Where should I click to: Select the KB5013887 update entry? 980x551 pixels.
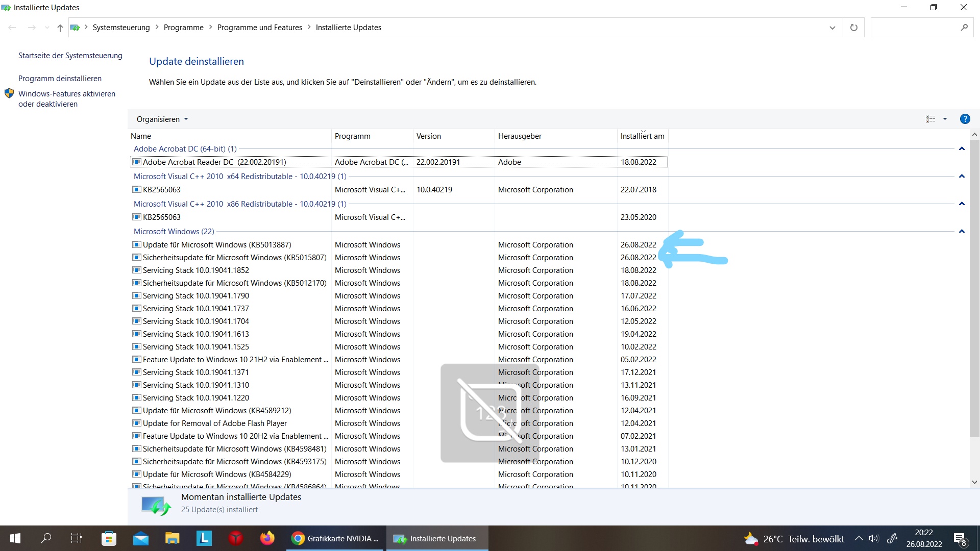point(217,245)
